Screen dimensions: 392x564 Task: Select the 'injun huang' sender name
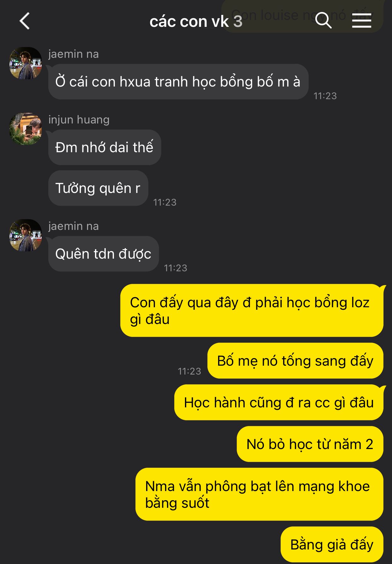[79, 120]
